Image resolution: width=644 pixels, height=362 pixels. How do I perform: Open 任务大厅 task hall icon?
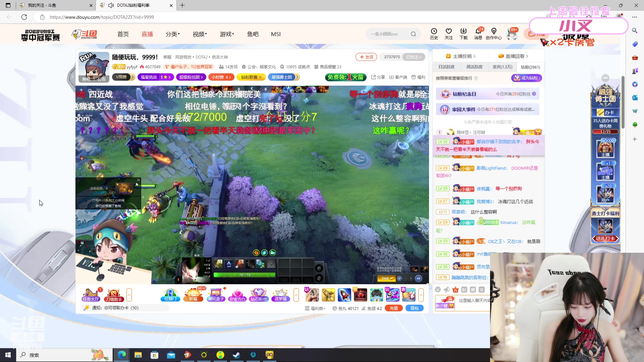point(91,295)
